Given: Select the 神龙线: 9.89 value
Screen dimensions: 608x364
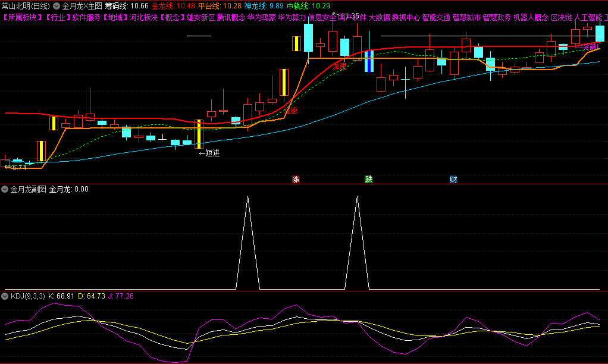Looking at the screenshot, I should tap(264, 6).
